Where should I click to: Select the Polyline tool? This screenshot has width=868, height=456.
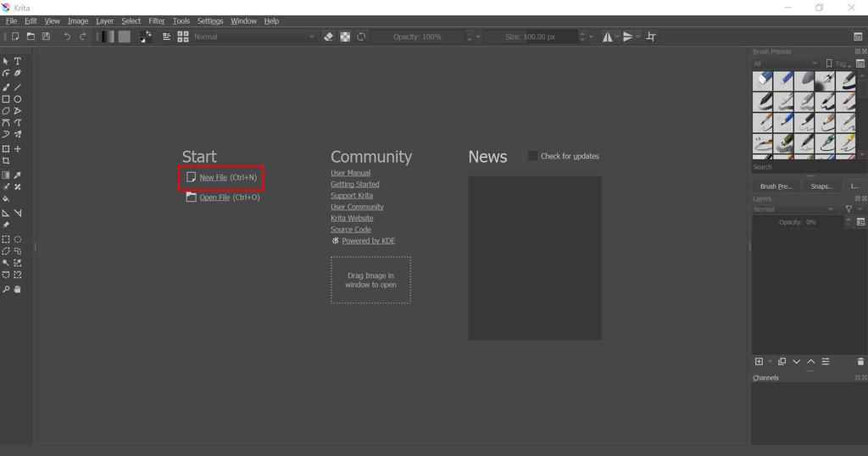(x=18, y=111)
